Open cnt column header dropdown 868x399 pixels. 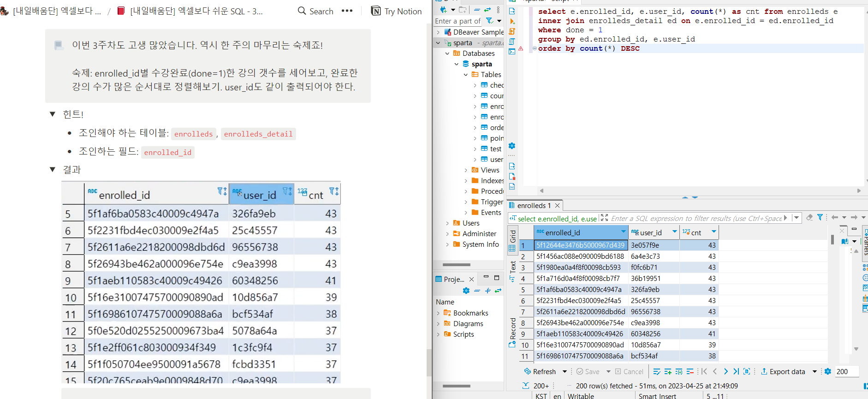[x=714, y=232]
